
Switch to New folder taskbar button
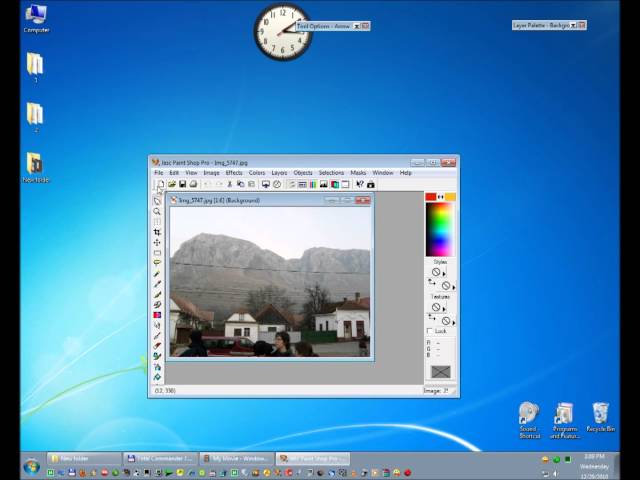[84, 459]
